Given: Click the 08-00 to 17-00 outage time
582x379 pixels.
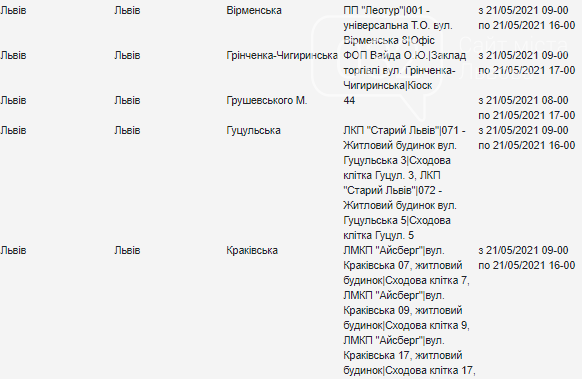Looking at the screenshot, I should (x=527, y=108).
